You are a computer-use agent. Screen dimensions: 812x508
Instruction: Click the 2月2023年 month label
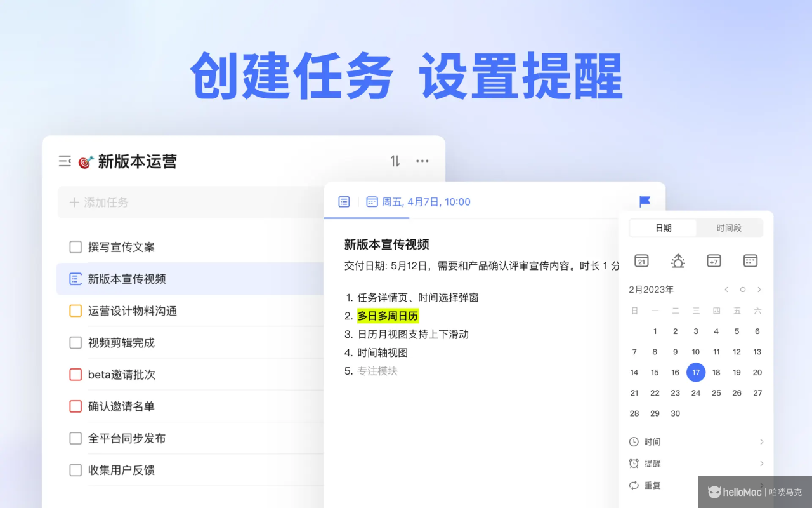(651, 290)
